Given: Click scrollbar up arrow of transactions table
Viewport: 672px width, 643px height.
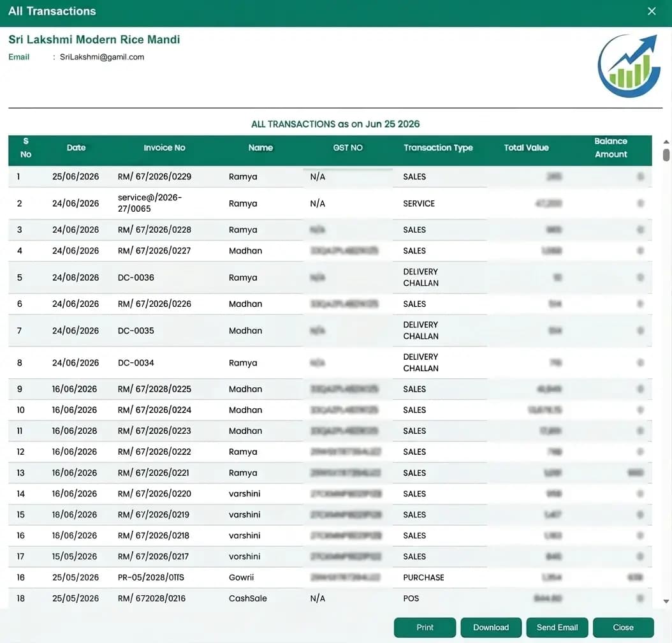Looking at the screenshot, I should (x=666, y=142).
